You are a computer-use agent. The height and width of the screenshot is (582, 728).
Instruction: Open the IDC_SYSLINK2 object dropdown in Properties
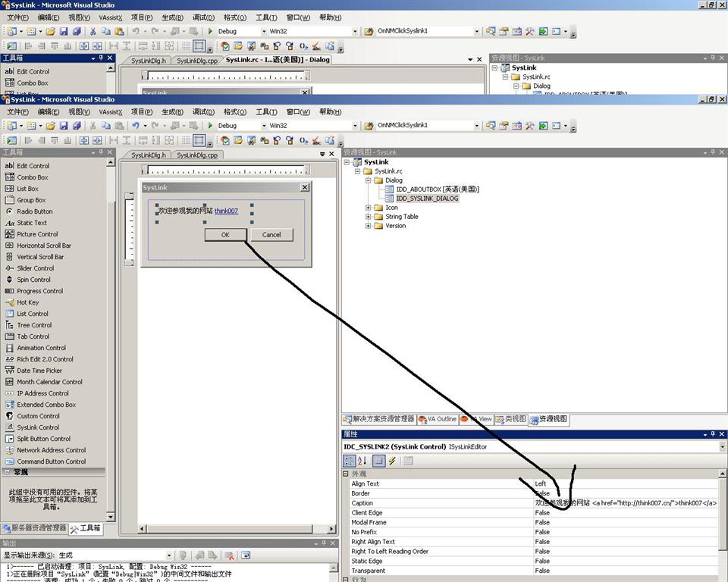tap(722, 447)
